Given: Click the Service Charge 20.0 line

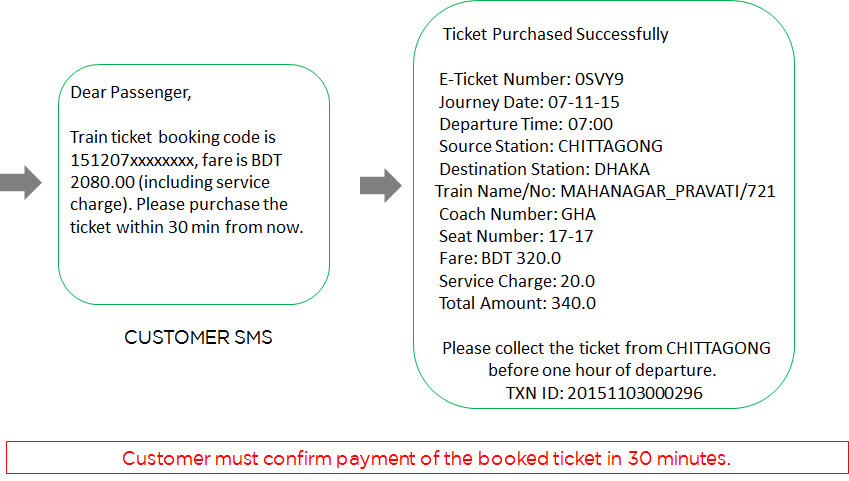Looking at the screenshot, I should click(x=517, y=281).
